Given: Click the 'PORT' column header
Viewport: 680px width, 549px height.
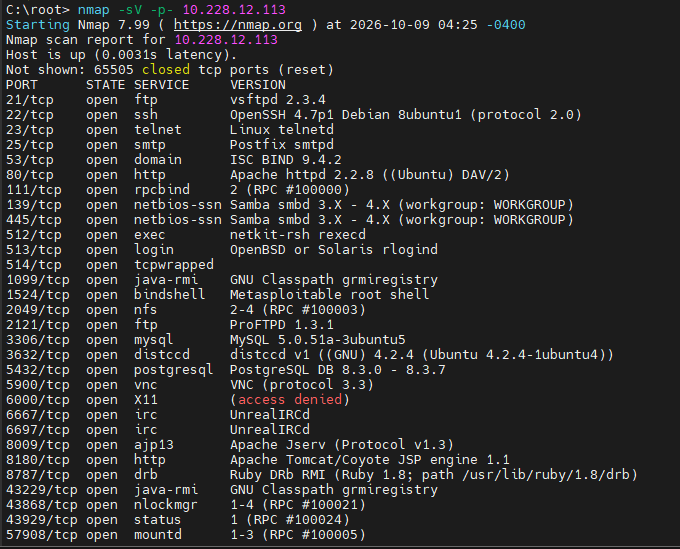Looking at the screenshot, I should pyautogui.click(x=22, y=85).
